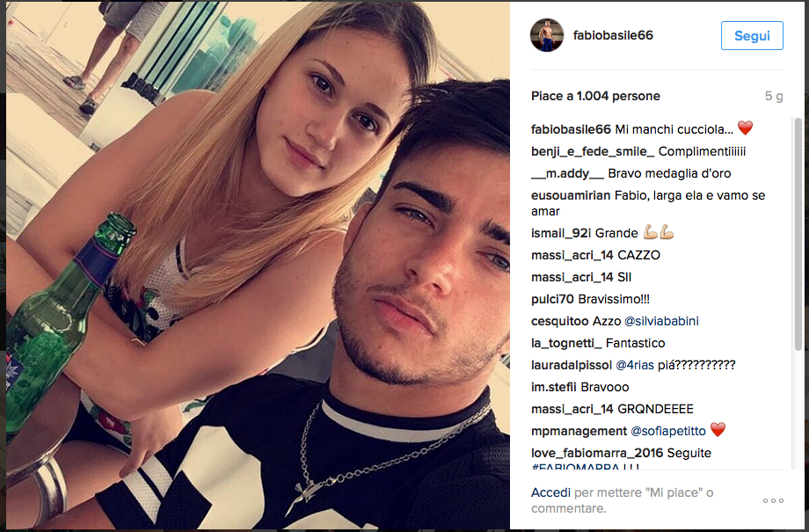The image size is (809, 532).
Task: Open the la_tognetti_ commenter profile
Action: tap(566, 343)
